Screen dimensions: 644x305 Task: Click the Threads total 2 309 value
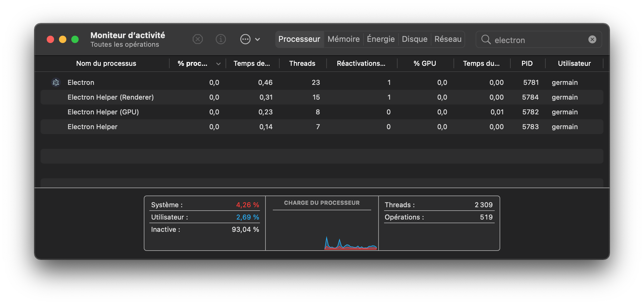click(x=484, y=205)
